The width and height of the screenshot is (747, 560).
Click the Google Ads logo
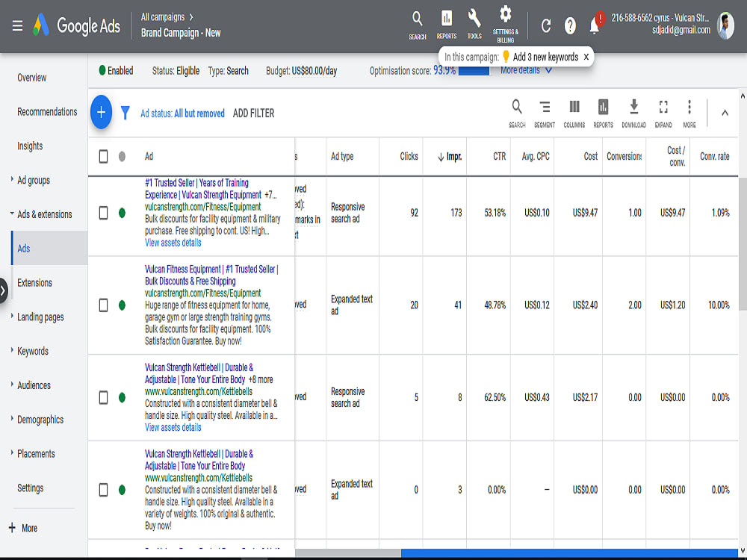pos(77,25)
